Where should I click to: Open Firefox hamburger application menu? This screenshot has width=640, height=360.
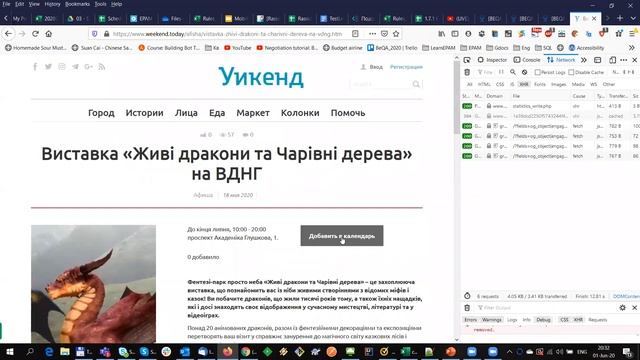633,34
